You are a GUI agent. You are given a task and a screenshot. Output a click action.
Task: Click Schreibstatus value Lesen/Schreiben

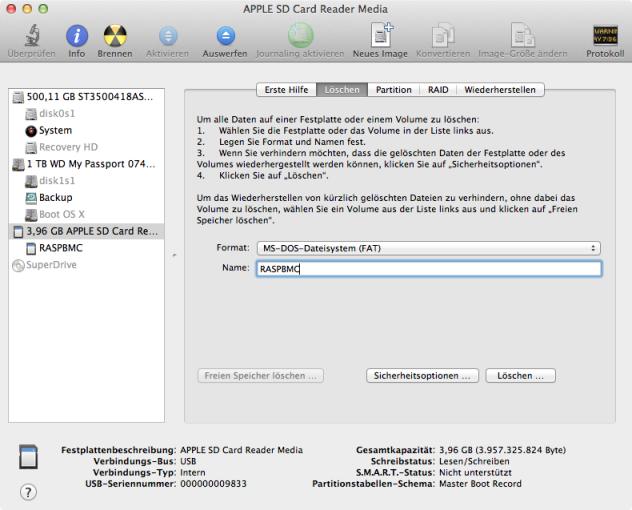[x=474, y=461]
